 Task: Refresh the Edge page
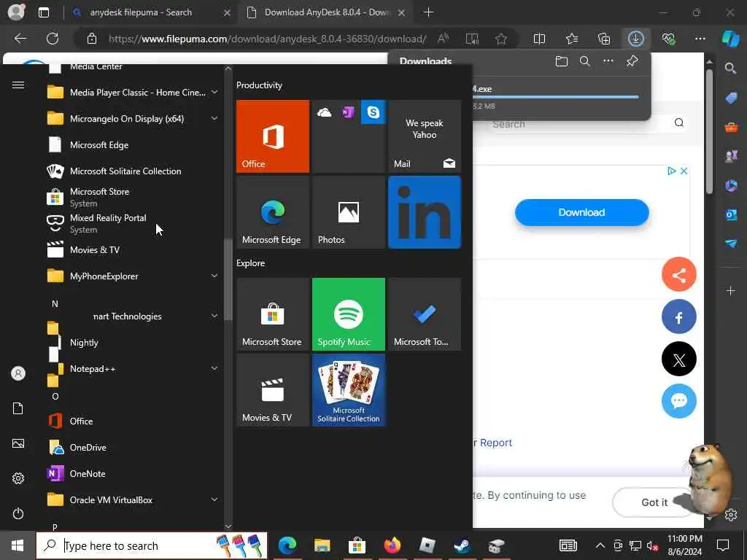coord(53,39)
